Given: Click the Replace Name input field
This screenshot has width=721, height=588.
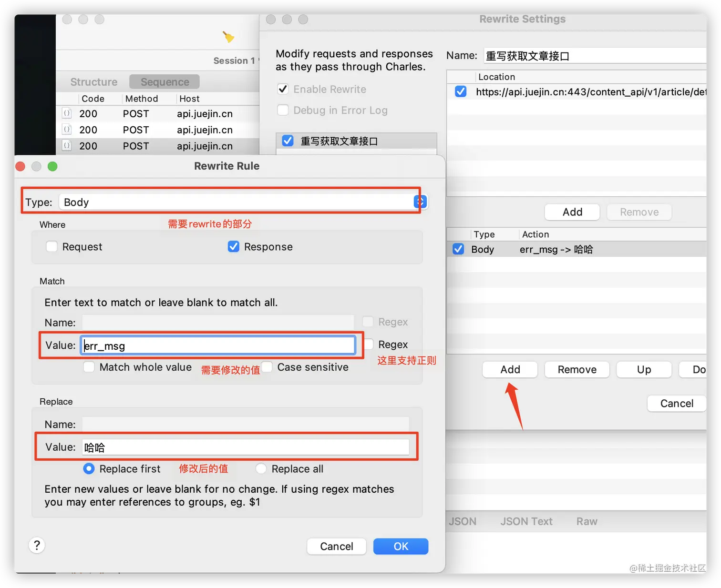Looking at the screenshot, I should coord(246,424).
